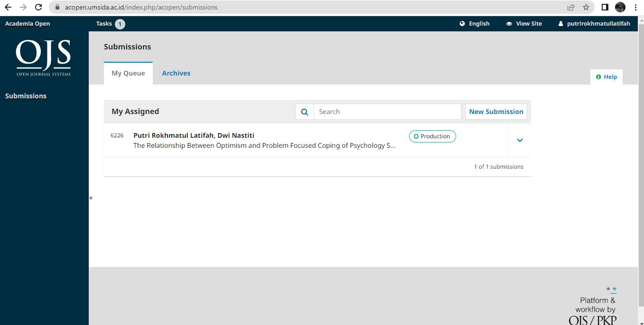
Task: Open the Chrome three-dot menu
Action: 635,8
